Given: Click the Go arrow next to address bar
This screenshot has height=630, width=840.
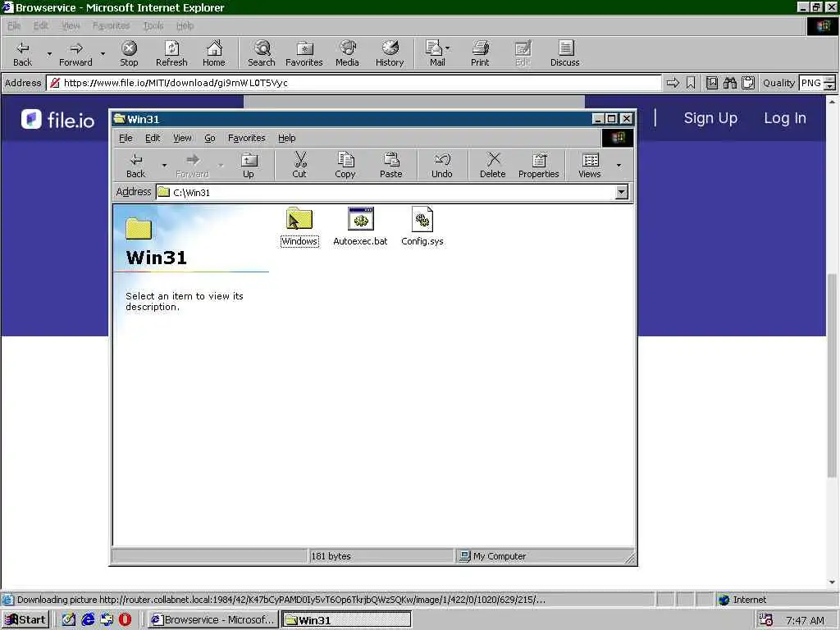Looking at the screenshot, I should (x=673, y=83).
